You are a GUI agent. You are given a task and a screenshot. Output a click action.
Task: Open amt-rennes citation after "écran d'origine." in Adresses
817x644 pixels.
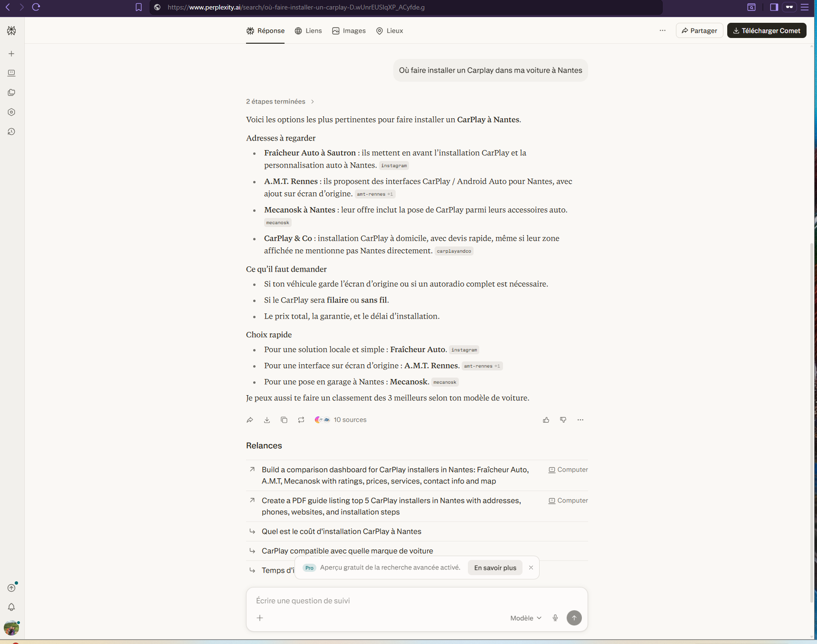(x=375, y=194)
